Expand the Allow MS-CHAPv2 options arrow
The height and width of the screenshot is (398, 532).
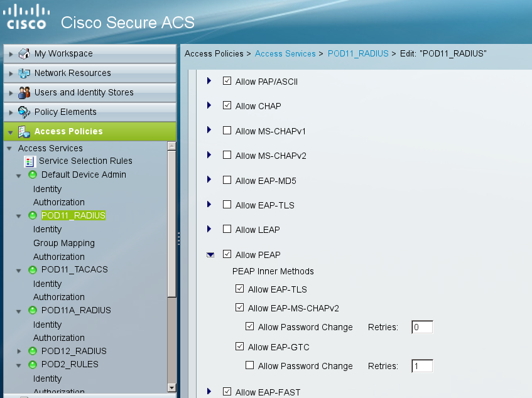209,155
